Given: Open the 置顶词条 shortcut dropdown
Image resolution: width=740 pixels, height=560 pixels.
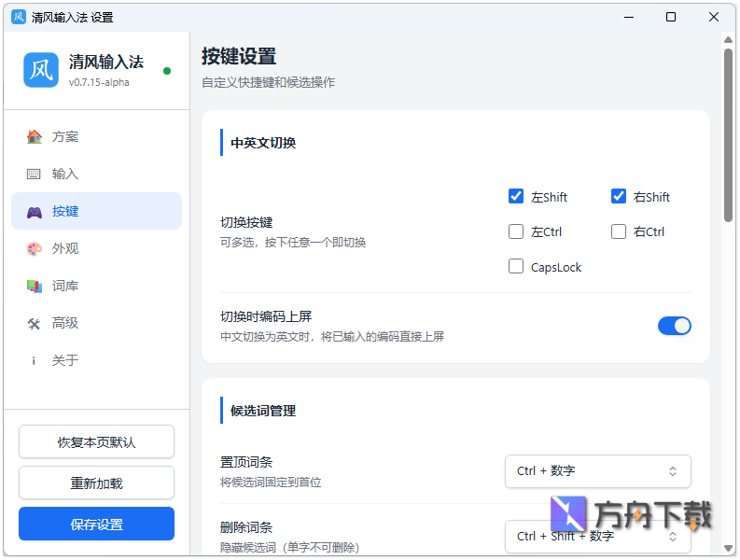Looking at the screenshot, I should pos(598,471).
